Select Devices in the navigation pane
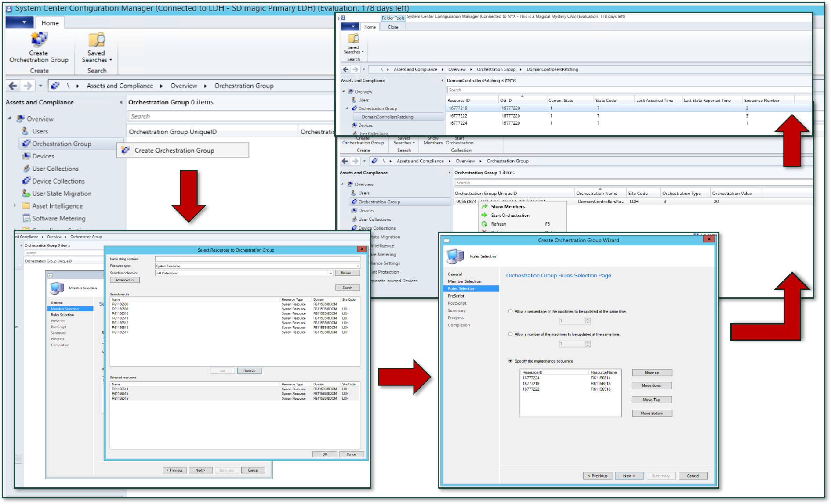Screen dimensions: 831x504 [x=42, y=156]
